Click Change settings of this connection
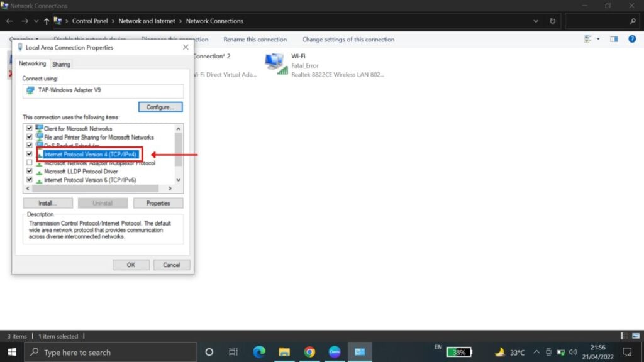This screenshot has width=644, height=362. (348, 40)
